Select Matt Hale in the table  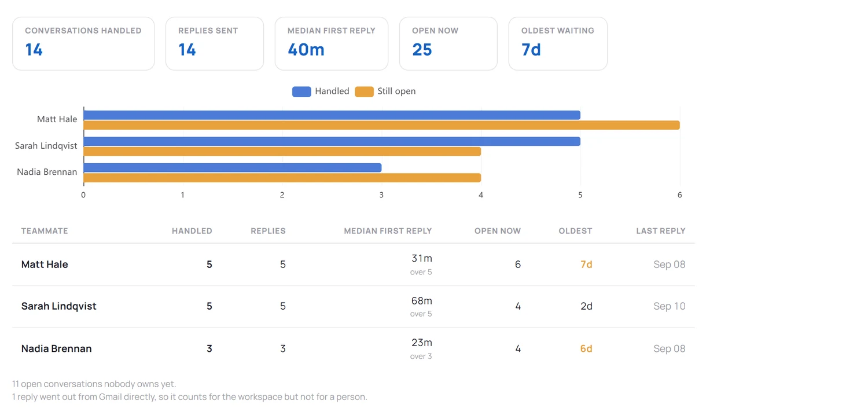point(45,265)
